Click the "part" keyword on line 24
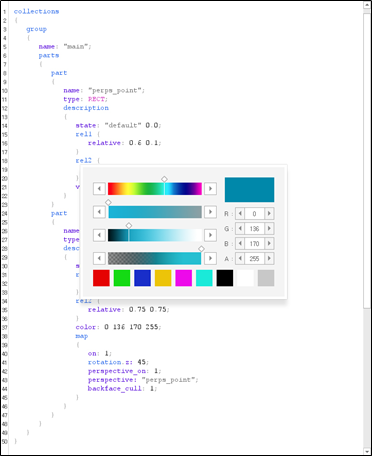 coord(59,213)
